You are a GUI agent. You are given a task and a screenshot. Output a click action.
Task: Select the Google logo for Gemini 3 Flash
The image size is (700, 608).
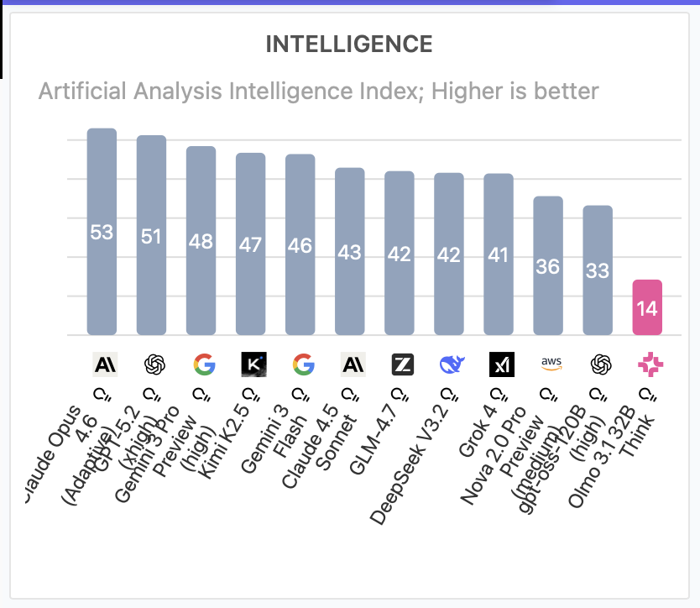pos(303,364)
